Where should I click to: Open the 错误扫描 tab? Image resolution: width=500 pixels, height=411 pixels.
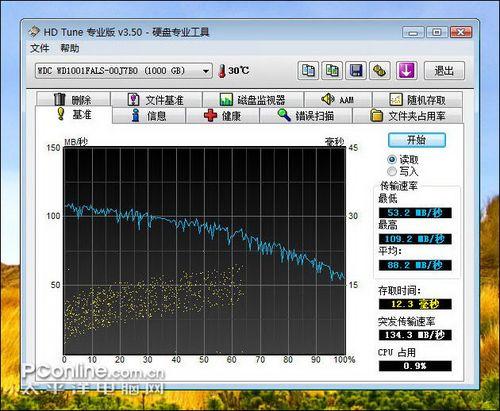(306, 116)
